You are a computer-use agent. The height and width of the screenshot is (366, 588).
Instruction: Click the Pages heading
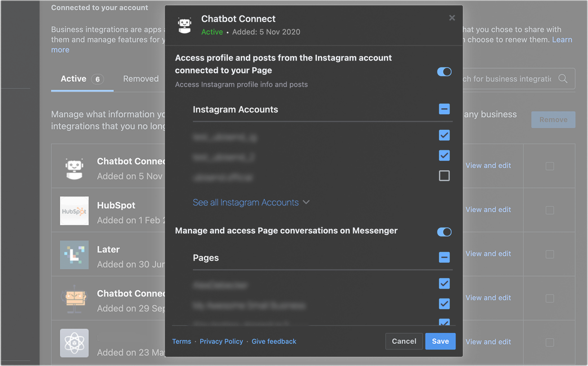pos(206,258)
